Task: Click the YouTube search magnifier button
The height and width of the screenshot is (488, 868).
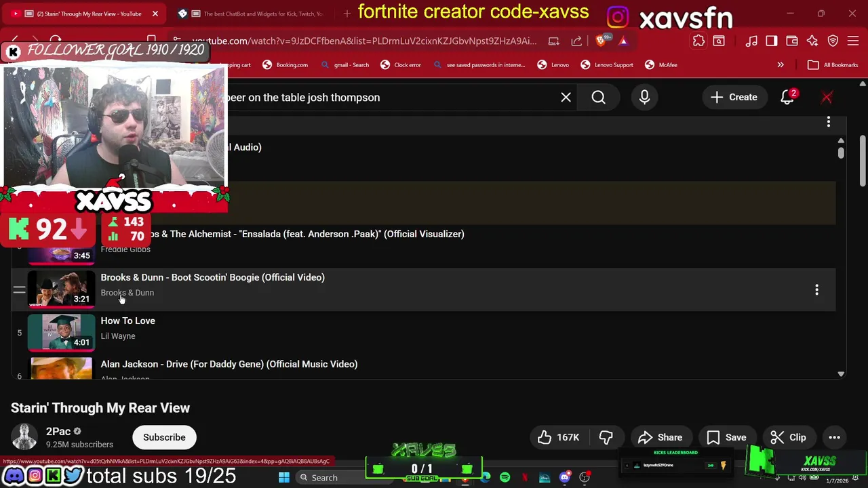Action: [598, 97]
